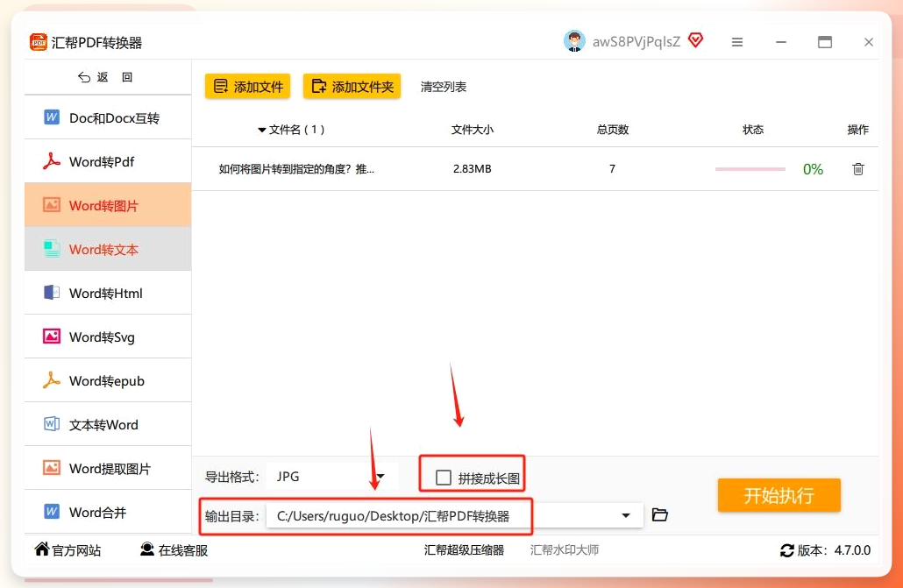The width and height of the screenshot is (903, 588).
Task: Click the 输出目录 path input field
Action: tap(454, 515)
